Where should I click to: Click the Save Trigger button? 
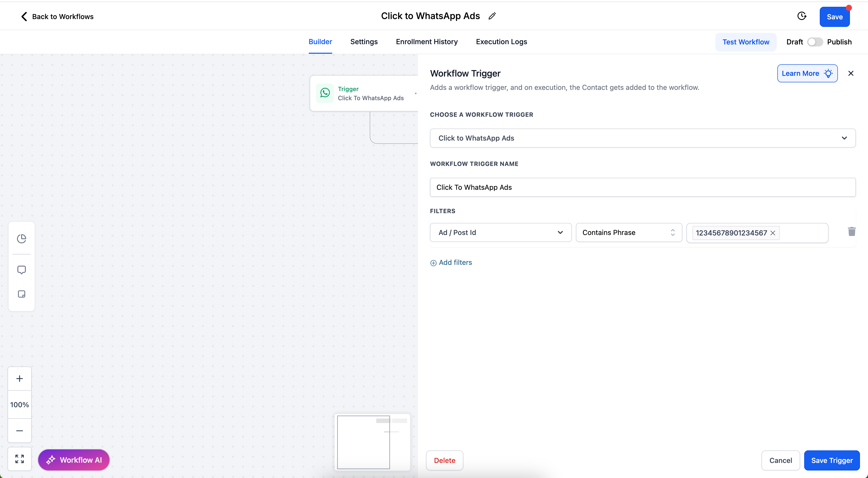[832, 460]
